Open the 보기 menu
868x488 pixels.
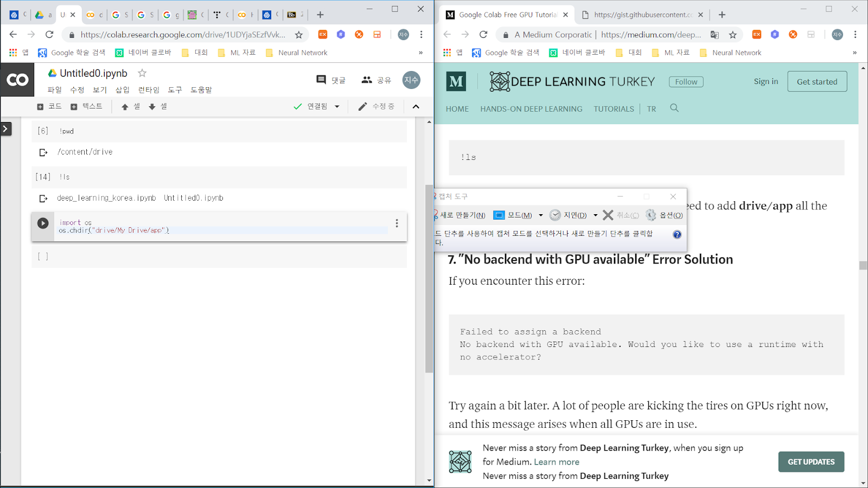(100, 90)
